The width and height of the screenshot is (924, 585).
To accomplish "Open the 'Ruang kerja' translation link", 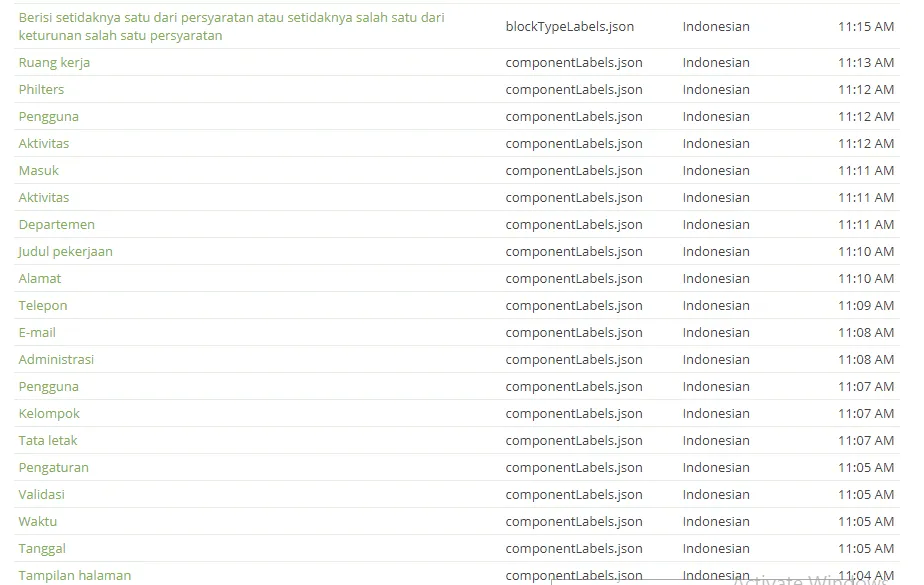I will click(54, 62).
